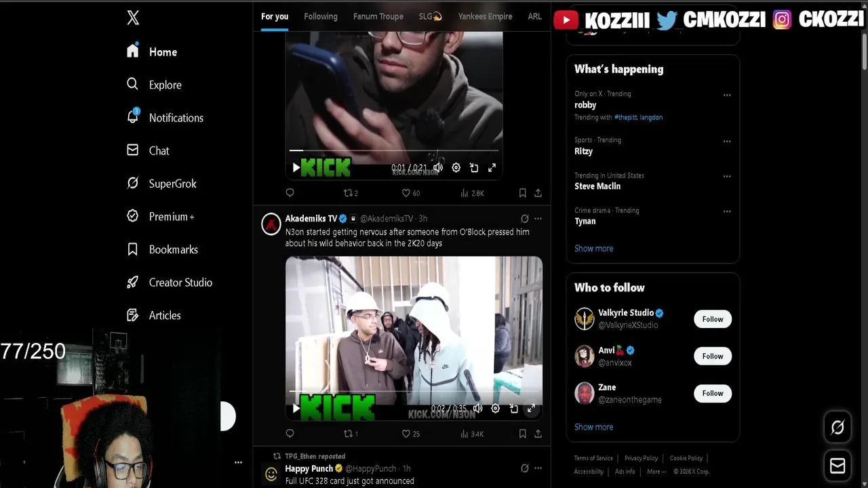The width and height of the screenshot is (868, 488).
Task: Open more options on Happy Punch post
Action: (538, 468)
